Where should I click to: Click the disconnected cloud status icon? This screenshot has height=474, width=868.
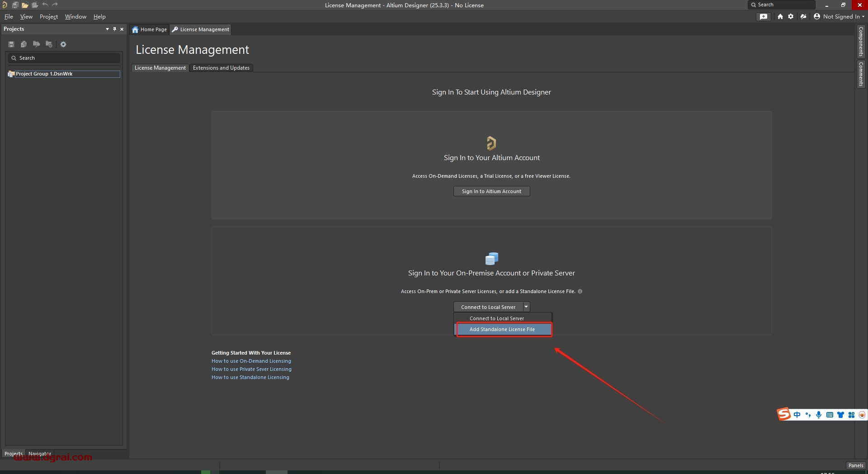pyautogui.click(x=803, y=17)
